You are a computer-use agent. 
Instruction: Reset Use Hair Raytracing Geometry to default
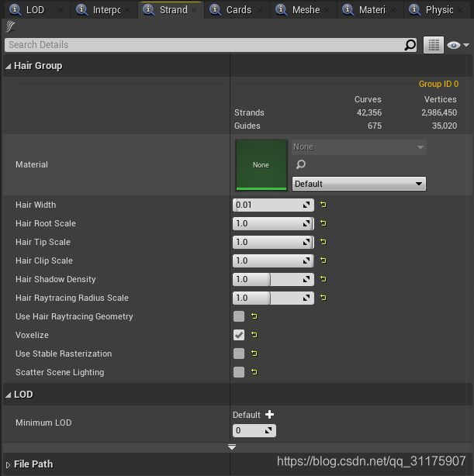point(254,316)
